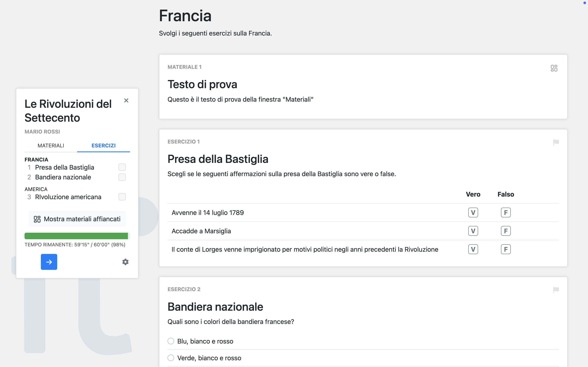Click the MATERIALE 1 label
This screenshot has width=588, height=367.
click(184, 67)
